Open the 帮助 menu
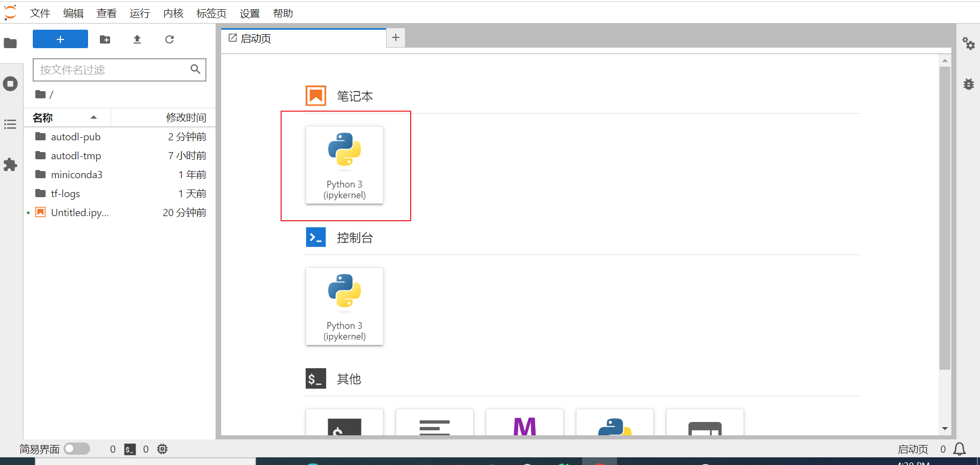Screen dimensions: 980x465 283,13
